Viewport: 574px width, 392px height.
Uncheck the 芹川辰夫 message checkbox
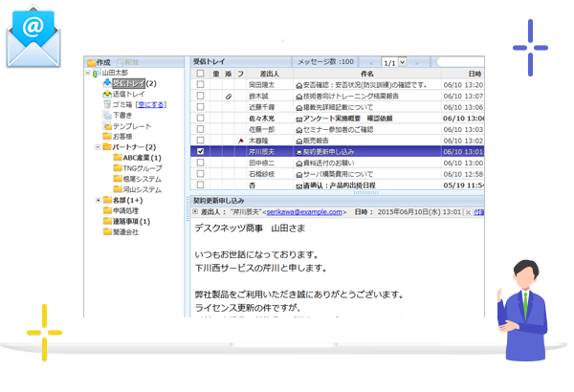[199, 151]
